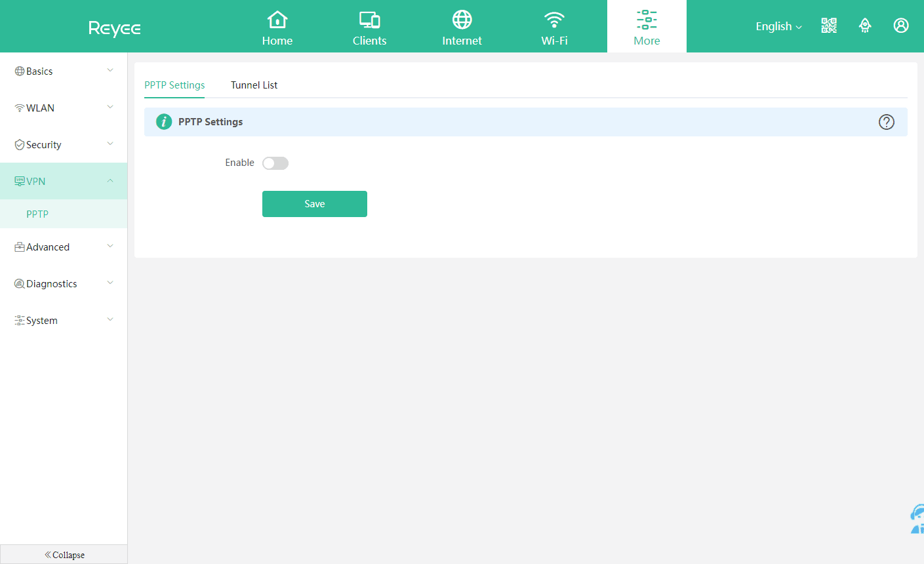Select the More tab in header

pyautogui.click(x=647, y=26)
